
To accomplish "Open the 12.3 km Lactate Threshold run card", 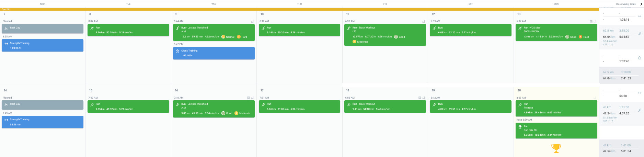I will coord(214,32).
